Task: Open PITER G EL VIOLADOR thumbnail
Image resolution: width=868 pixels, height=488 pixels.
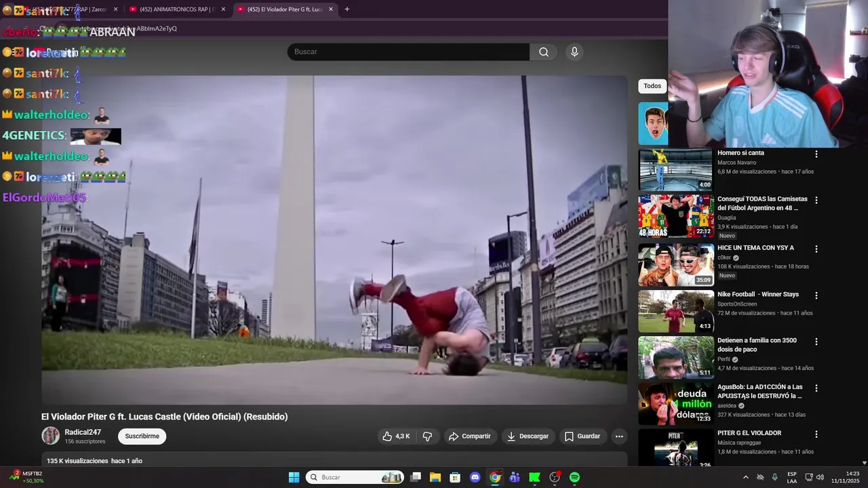Action: (676, 448)
